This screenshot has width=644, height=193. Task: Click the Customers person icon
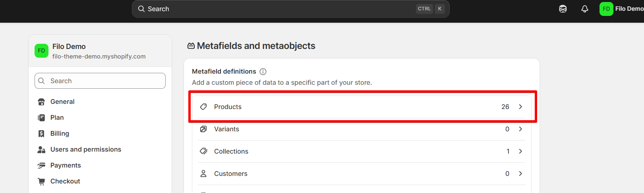click(x=203, y=174)
